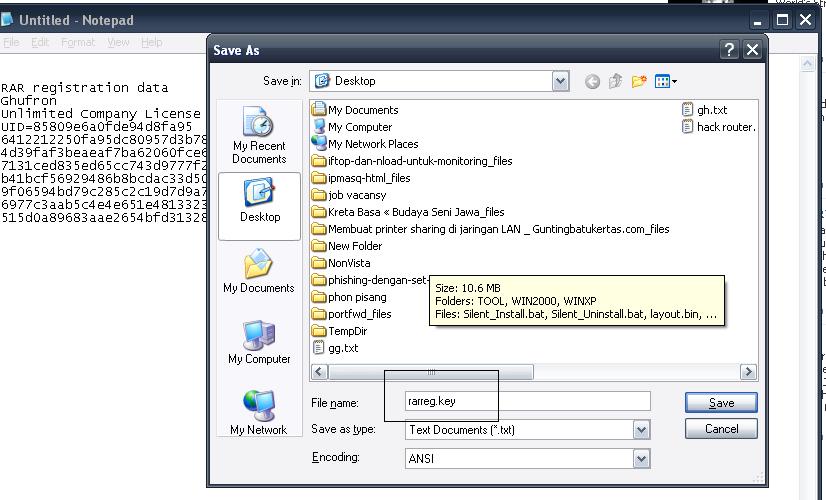826x500 pixels.
Task: Go up one folder level icon
Action: click(x=615, y=81)
